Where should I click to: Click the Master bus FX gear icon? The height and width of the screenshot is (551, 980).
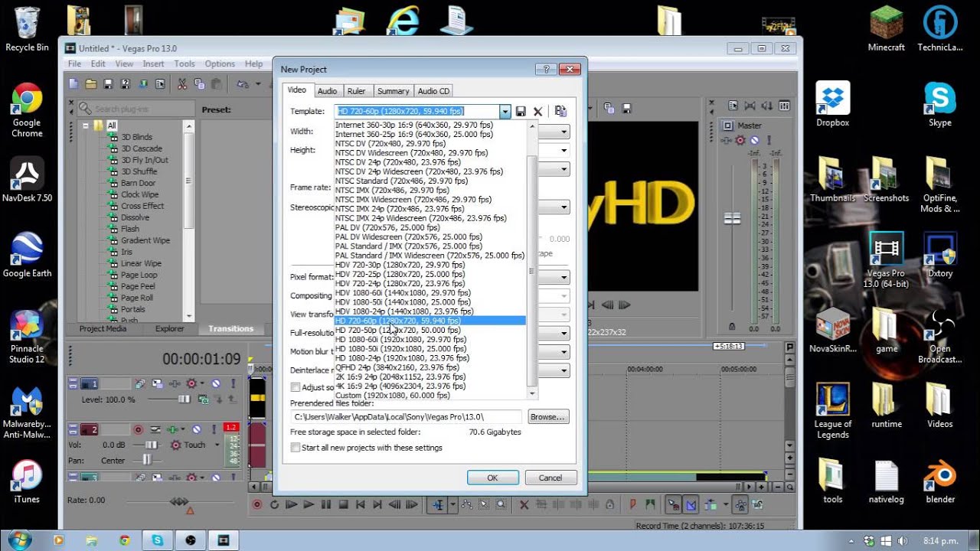[740, 140]
